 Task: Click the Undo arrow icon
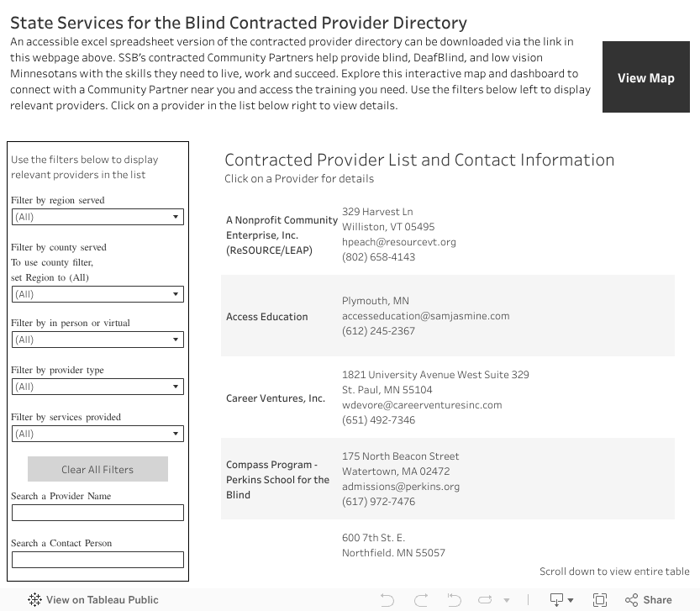click(387, 600)
